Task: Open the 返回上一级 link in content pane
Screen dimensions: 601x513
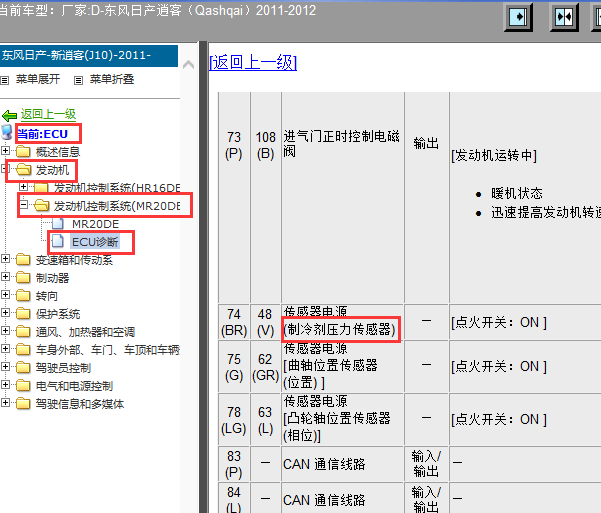Action: pos(253,62)
